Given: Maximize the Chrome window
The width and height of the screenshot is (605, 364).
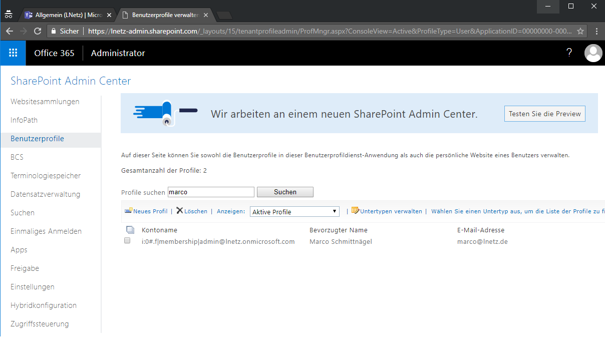Looking at the screenshot, I should pos(571,6).
